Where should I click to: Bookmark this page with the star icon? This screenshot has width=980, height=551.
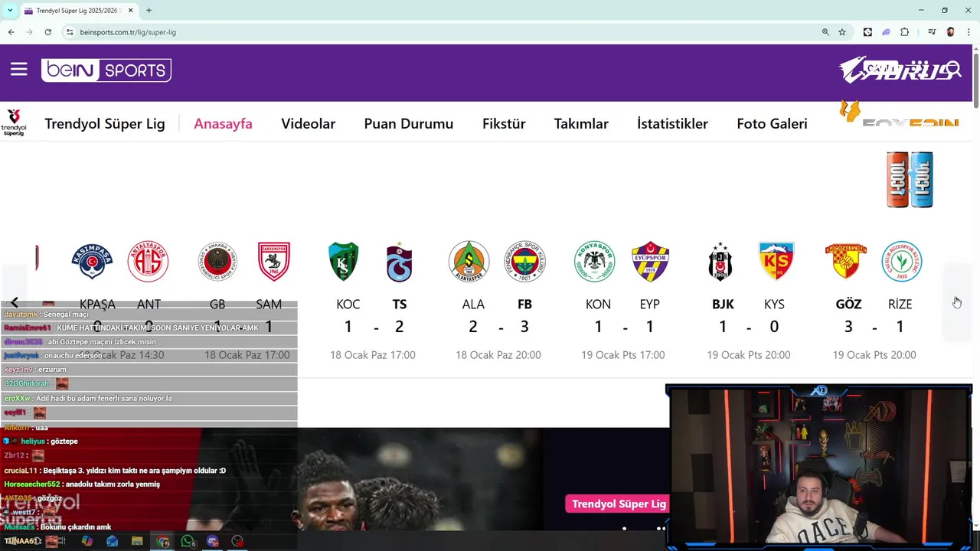(x=842, y=32)
